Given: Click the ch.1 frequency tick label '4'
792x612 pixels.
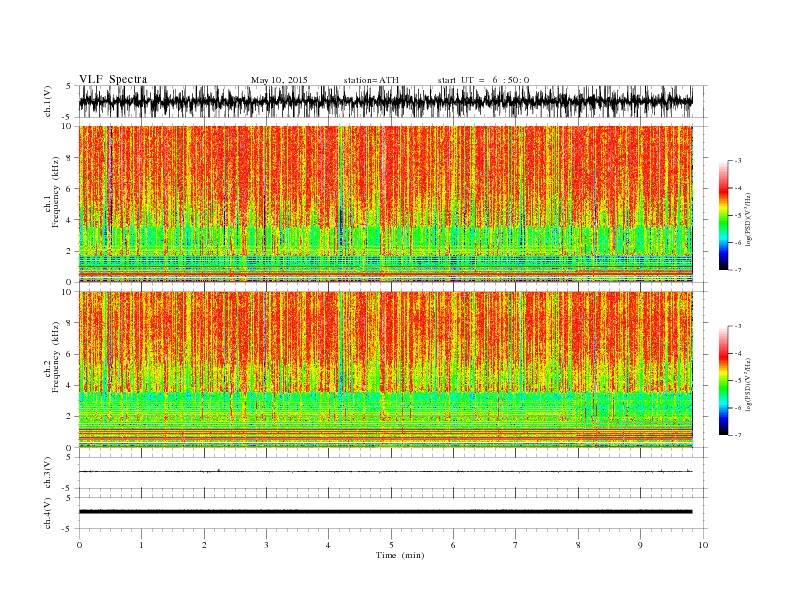Looking at the screenshot, I should [x=70, y=220].
